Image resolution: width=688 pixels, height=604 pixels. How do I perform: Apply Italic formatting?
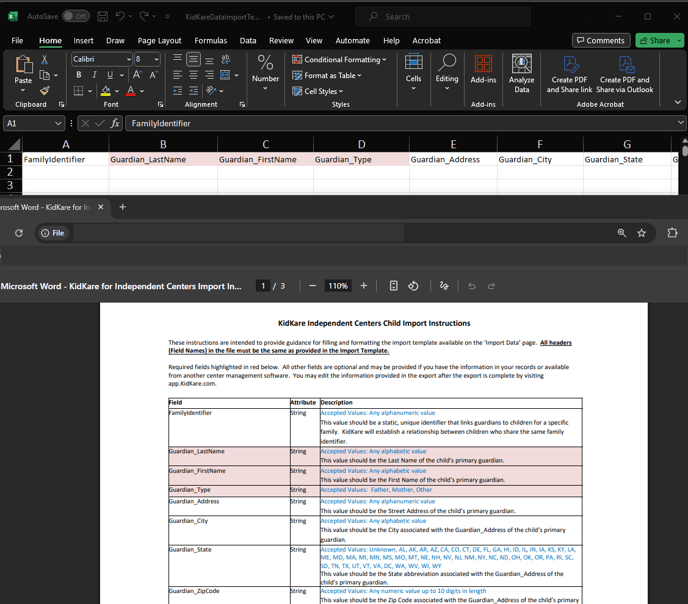94,75
